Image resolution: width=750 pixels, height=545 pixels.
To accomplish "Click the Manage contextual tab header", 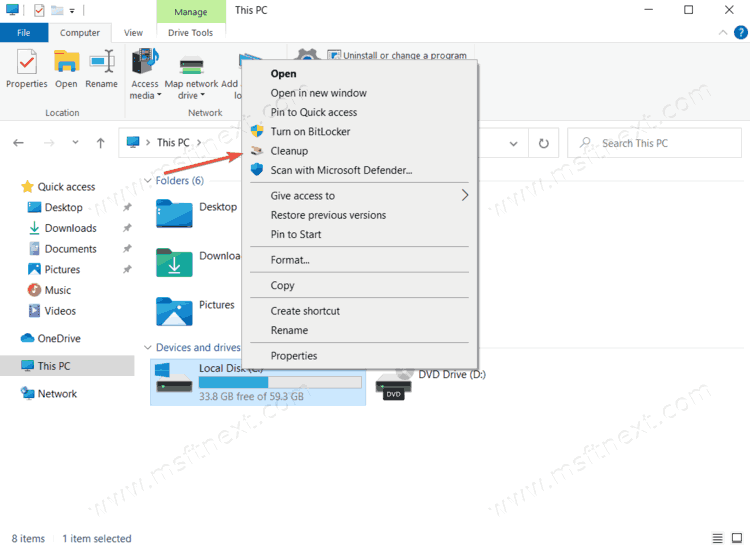I will tap(191, 11).
